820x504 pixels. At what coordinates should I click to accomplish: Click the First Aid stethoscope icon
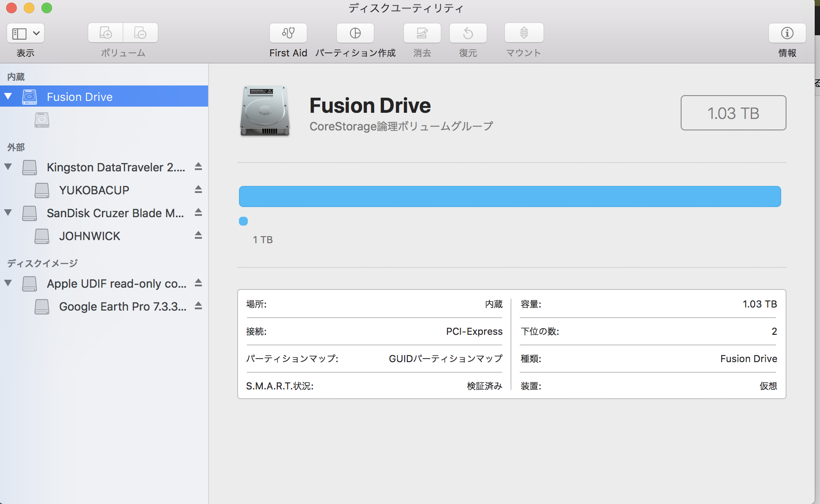[288, 33]
